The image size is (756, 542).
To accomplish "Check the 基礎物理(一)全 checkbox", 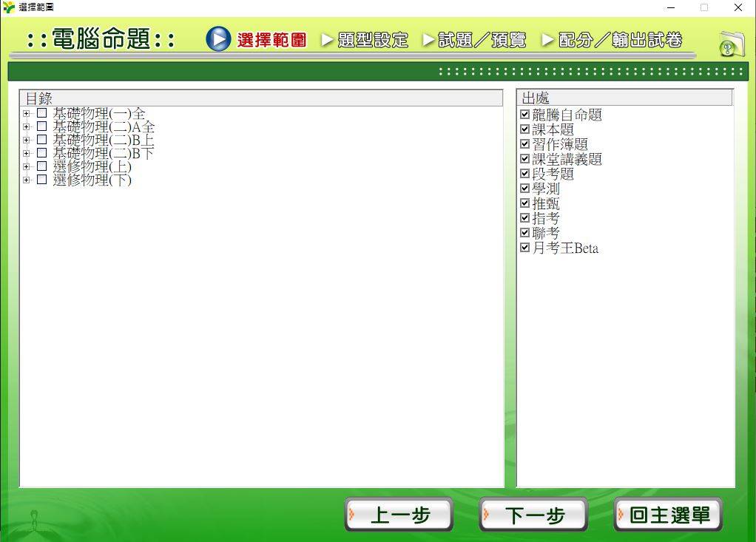I will click(x=42, y=113).
